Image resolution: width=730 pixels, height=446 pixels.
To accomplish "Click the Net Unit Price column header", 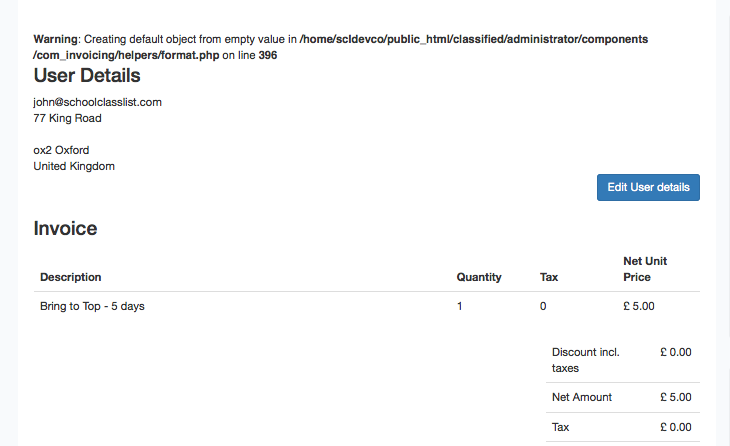I will coord(645,269).
